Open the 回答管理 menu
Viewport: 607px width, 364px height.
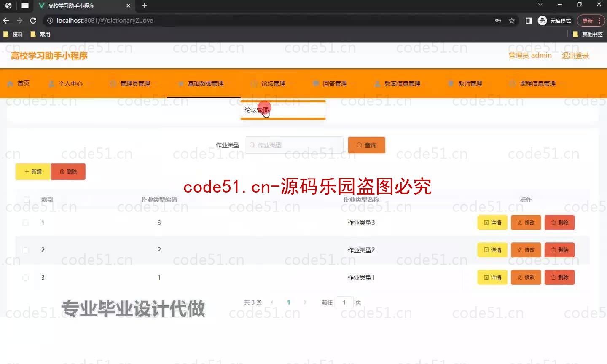330,83
